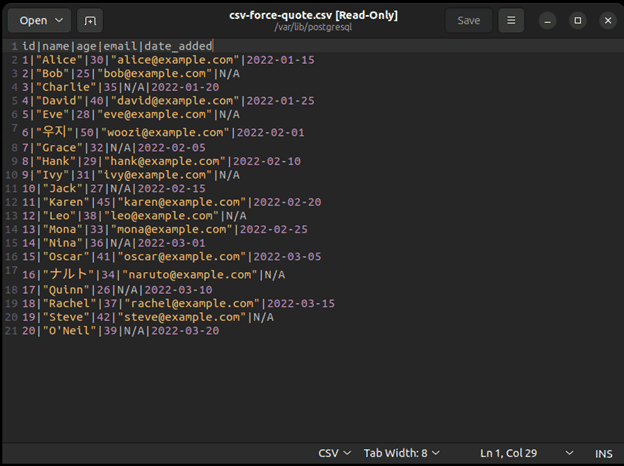Click line number 10 in the gutter
This screenshot has width=624, height=466.
click(10, 188)
